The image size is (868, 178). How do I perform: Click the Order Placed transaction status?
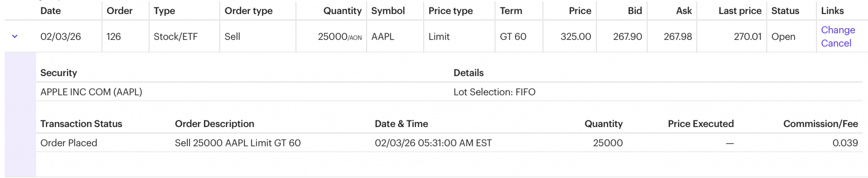coord(69,143)
